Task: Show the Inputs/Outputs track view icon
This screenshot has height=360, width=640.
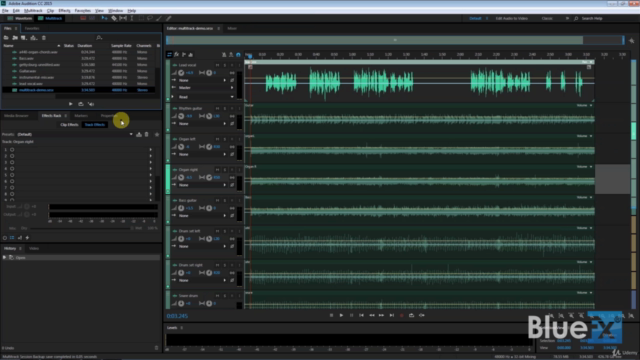Action: (x=169, y=55)
